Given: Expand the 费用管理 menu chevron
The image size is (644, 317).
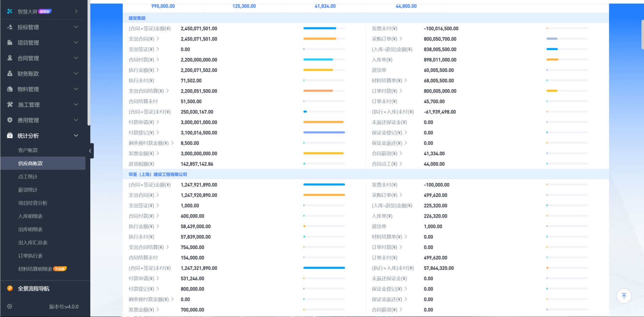Looking at the screenshot, I should tap(76, 120).
